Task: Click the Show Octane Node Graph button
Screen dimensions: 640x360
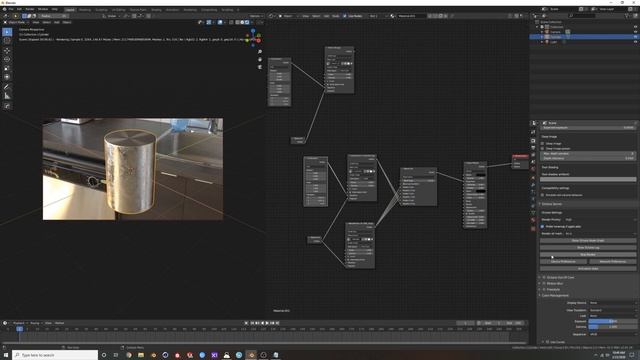Action: click(588, 241)
